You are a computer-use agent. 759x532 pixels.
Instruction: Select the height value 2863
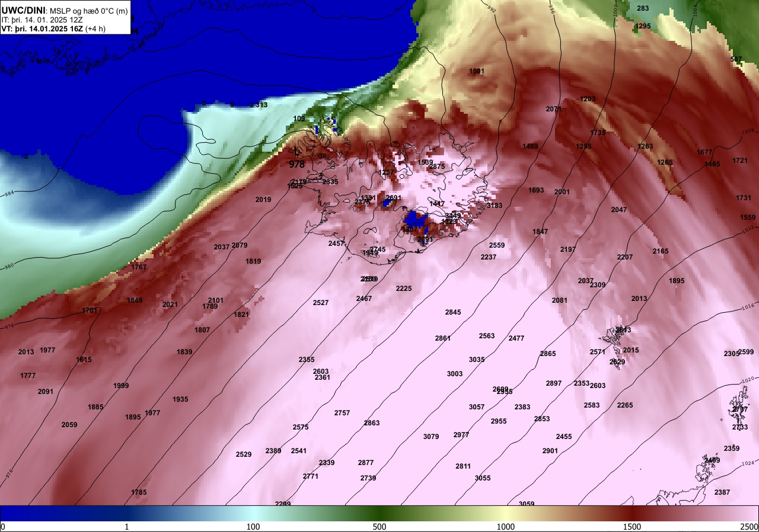pos(372,423)
